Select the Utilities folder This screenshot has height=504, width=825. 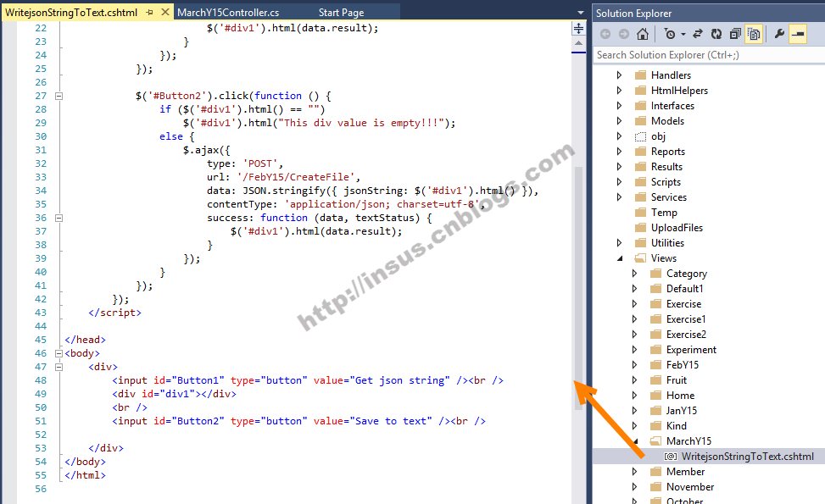pos(667,243)
